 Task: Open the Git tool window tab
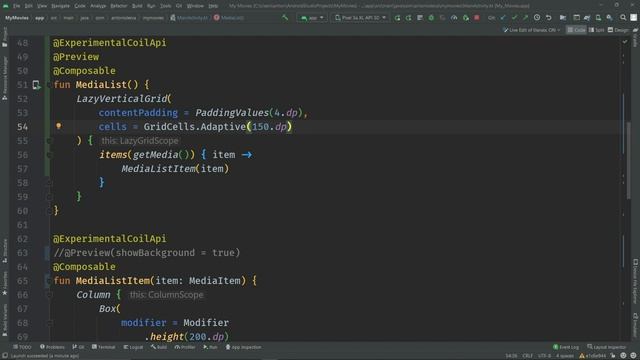(78, 347)
